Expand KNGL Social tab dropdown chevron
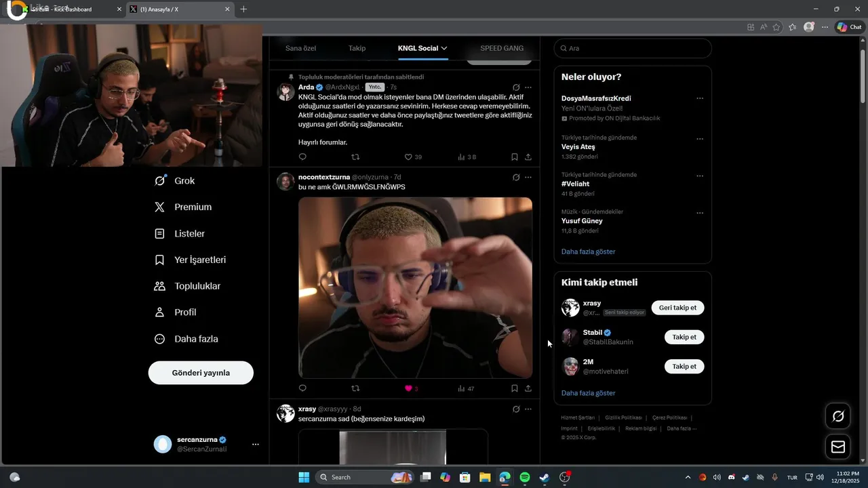This screenshot has width=868, height=488. (444, 48)
